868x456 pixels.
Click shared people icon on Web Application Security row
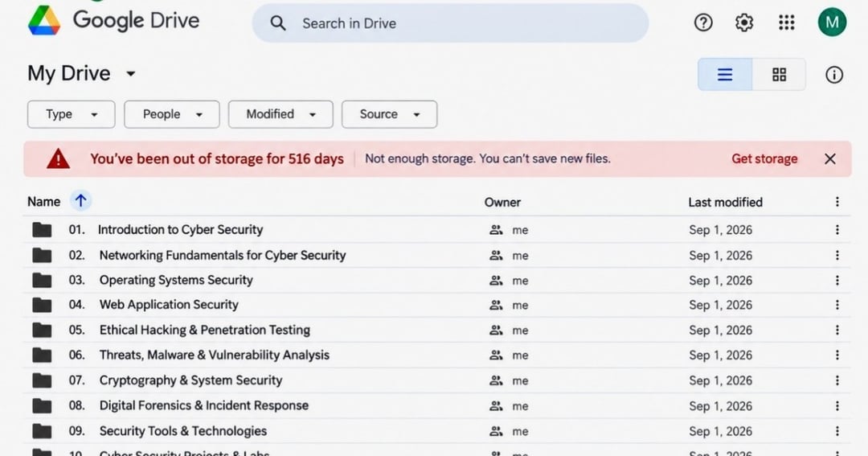(x=496, y=305)
